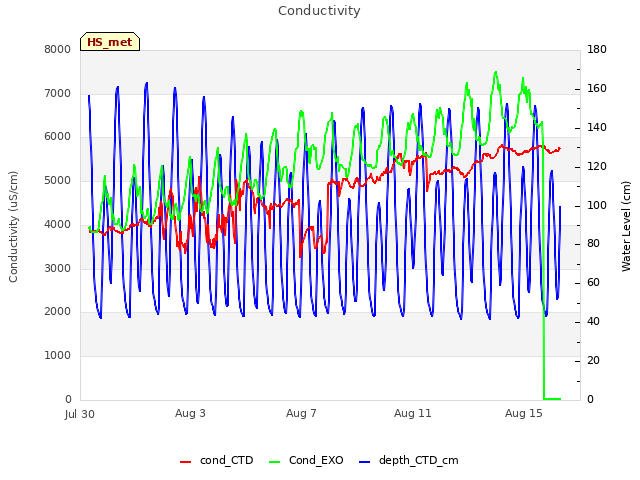The image size is (640, 480).
Task: Toggle the Cond_EXO legend entry
Action: point(306,460)
